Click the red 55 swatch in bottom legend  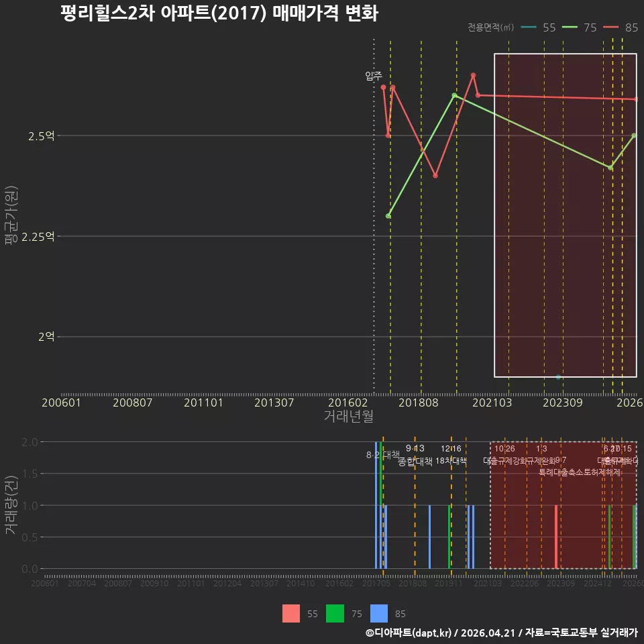click(290, 613)
